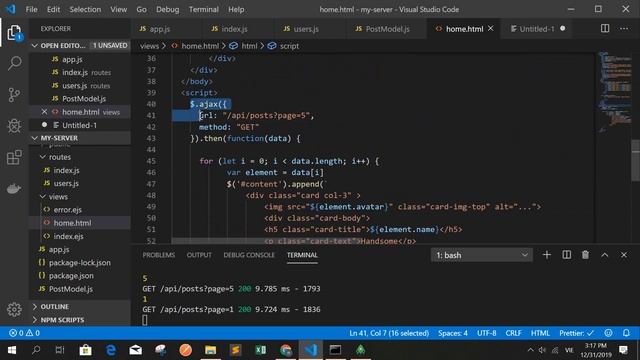Maximize the terminal panel size

[x=604, y=255]
